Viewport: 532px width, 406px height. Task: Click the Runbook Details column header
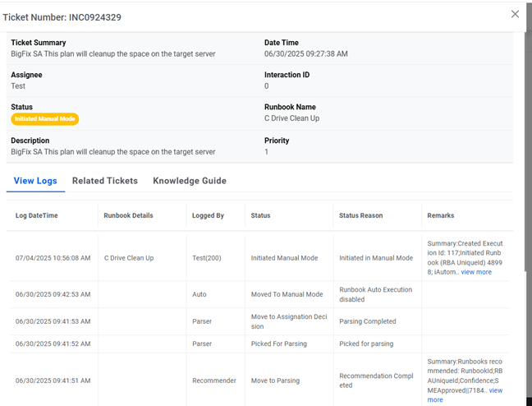(x=128, y=216)
